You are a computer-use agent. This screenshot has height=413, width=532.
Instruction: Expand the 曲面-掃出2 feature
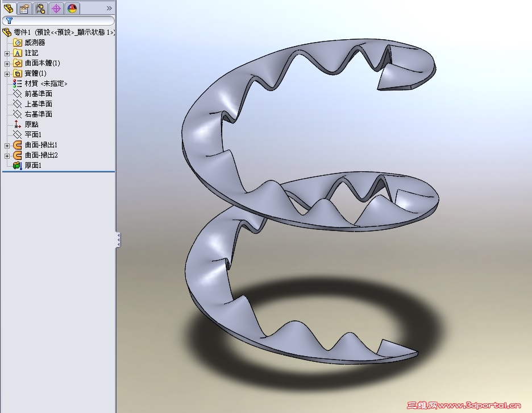[7, 156]
